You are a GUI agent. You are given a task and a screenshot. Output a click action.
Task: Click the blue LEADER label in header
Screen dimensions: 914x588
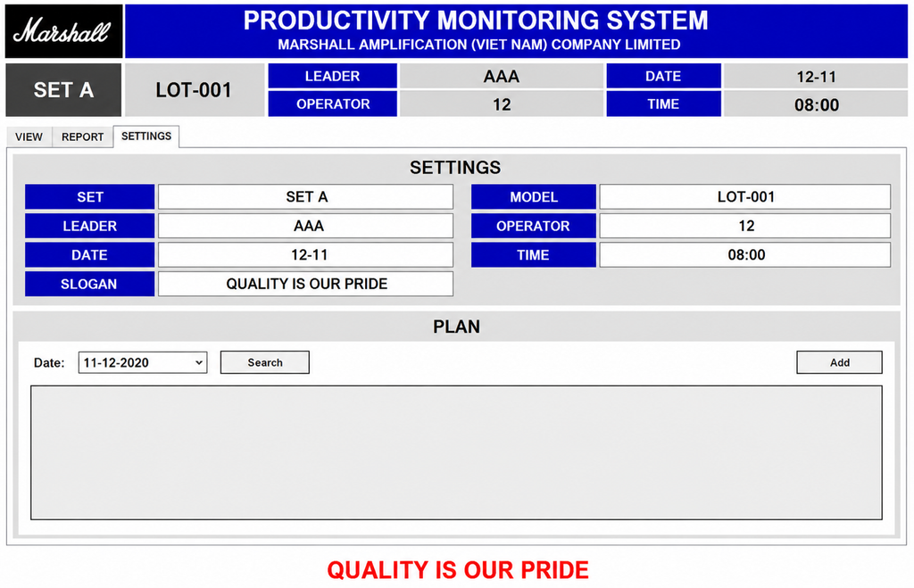point(332,77)
